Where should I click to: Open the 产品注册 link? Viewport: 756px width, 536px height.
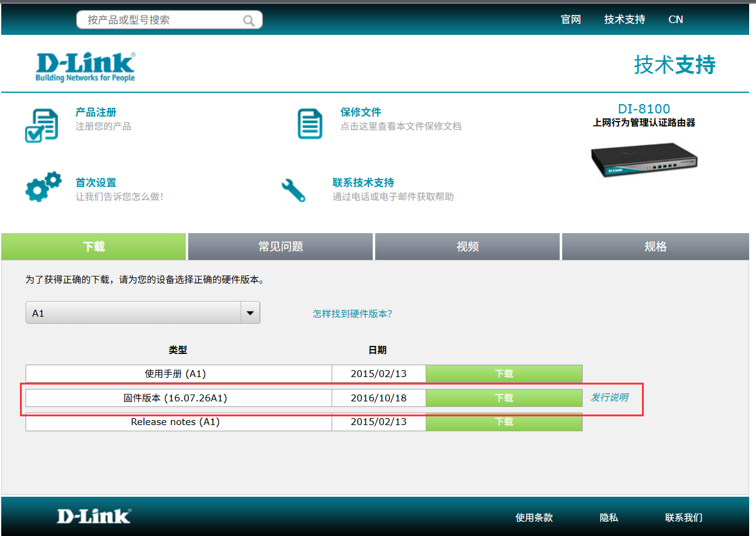point(96,112)
